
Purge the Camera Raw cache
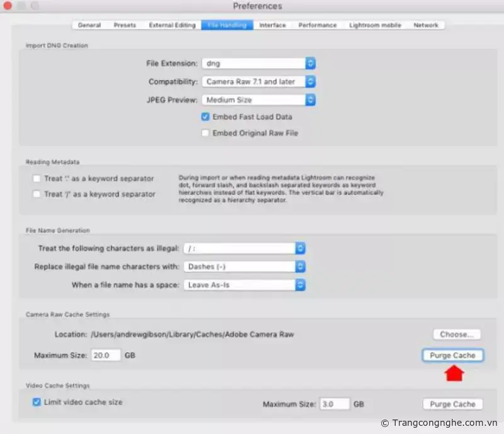pos(452,355)
